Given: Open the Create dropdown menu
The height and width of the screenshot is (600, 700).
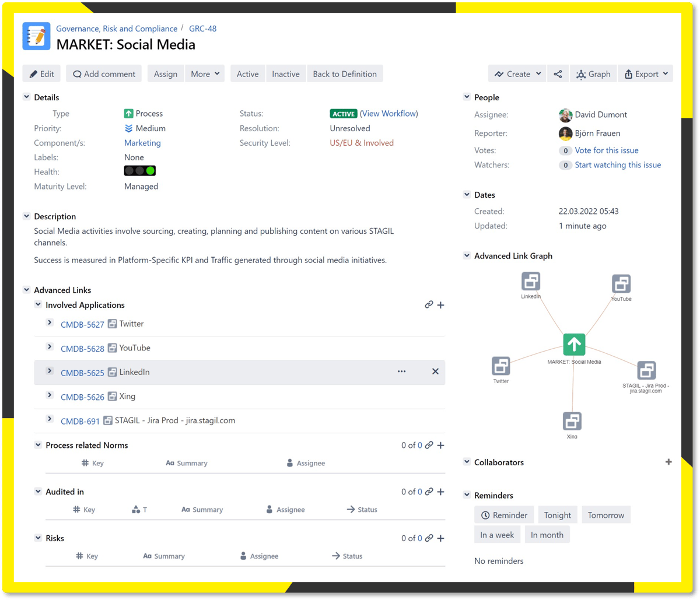Looking at the screenshot, I should [x=517, y=74].
